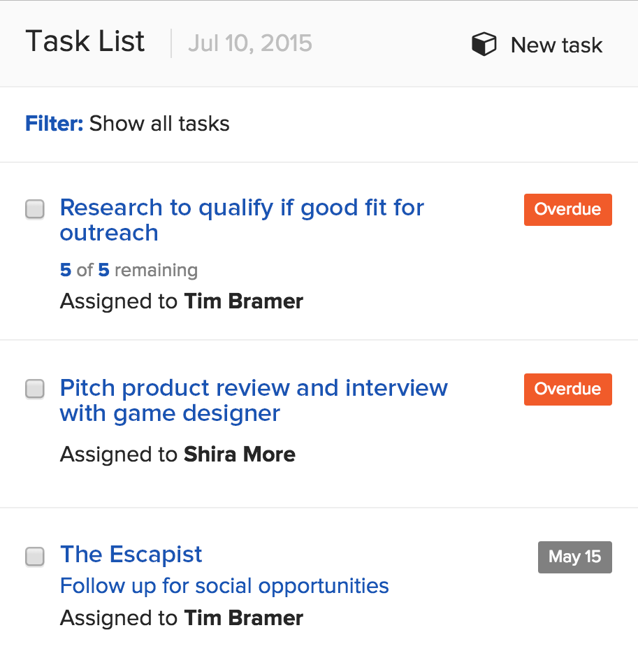
Task: Open Research to qualify if good fit task
Action: (x=242, y=220)
